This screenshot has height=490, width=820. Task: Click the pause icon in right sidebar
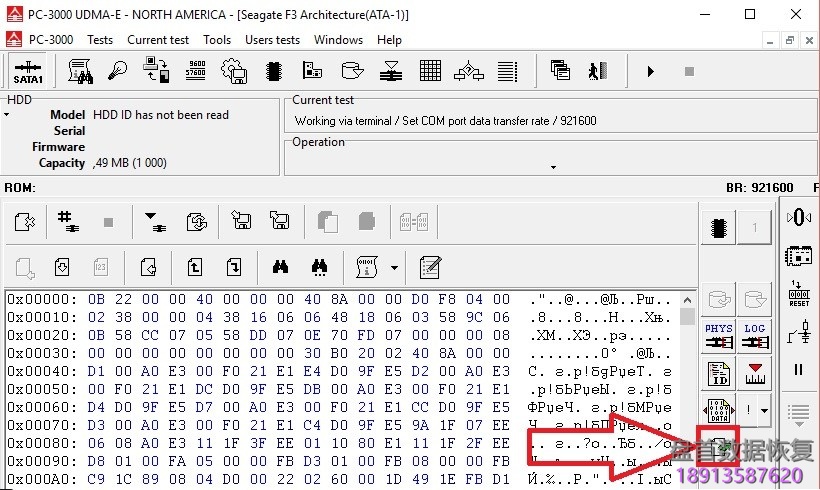799,369
